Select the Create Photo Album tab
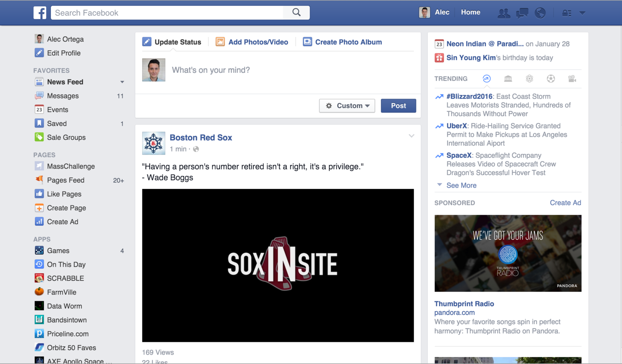This screenshot has height=364, width=622. click(342, 42)
